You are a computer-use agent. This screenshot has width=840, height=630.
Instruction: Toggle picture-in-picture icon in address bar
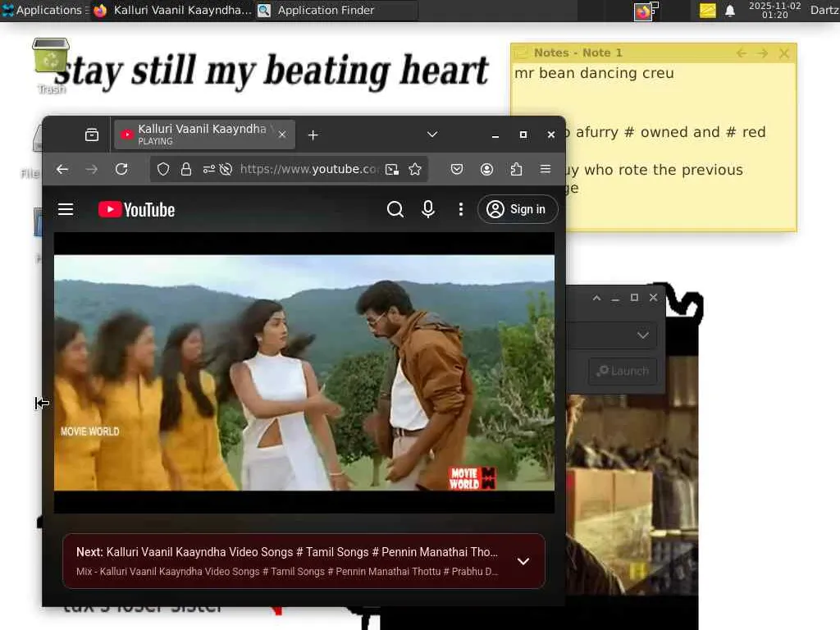click(392, 169)
